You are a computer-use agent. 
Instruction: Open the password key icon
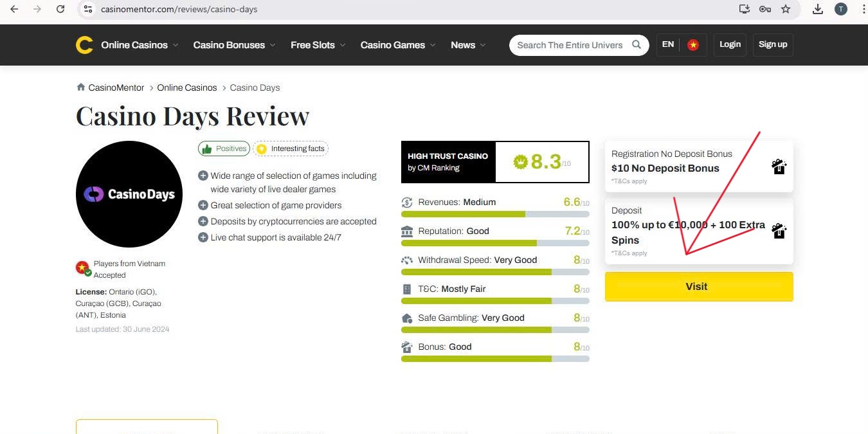765,9
